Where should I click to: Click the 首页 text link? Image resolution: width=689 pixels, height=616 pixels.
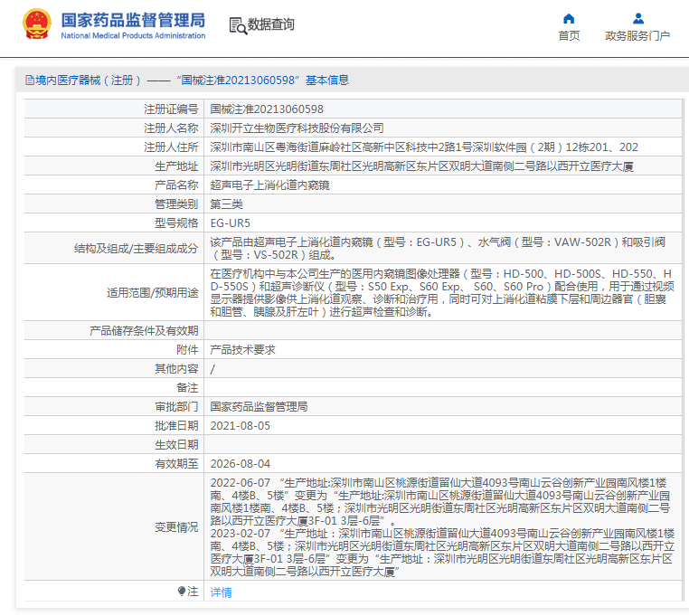569,35
